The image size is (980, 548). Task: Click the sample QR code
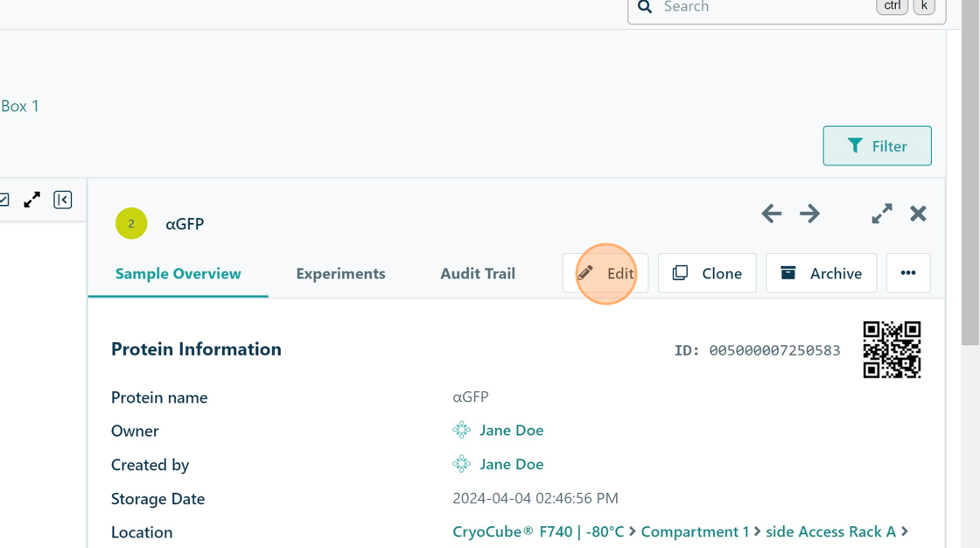pos(892,349)
